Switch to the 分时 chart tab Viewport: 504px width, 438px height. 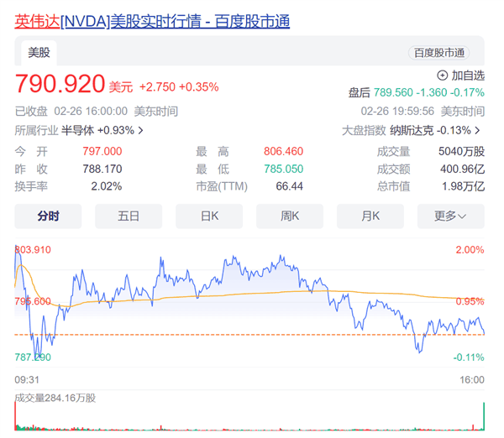[48, 216]
